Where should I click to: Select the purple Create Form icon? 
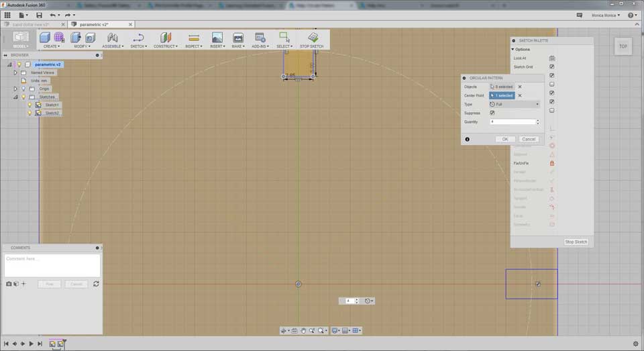tap(59, 38)
